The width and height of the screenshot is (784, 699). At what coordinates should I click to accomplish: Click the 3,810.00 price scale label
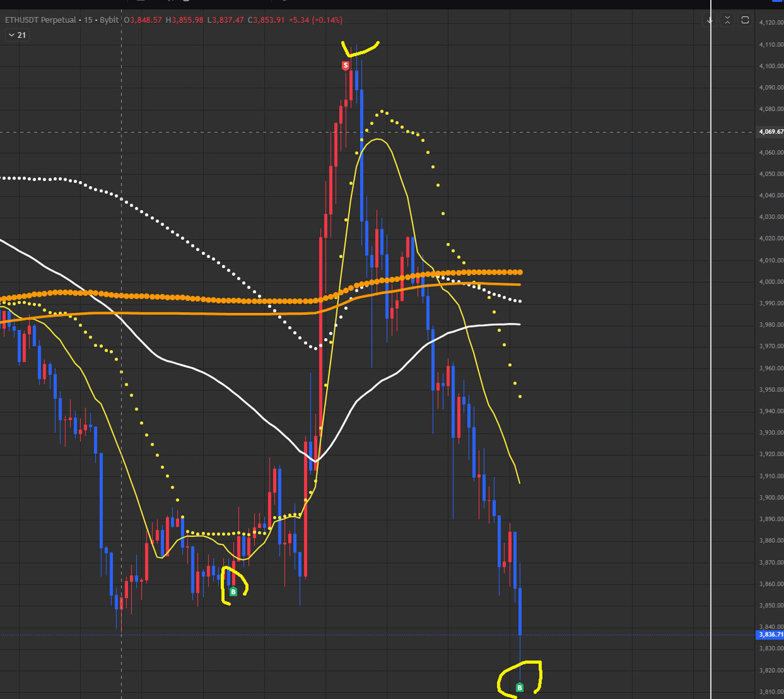pyautogui.click(x=772, y=692)
